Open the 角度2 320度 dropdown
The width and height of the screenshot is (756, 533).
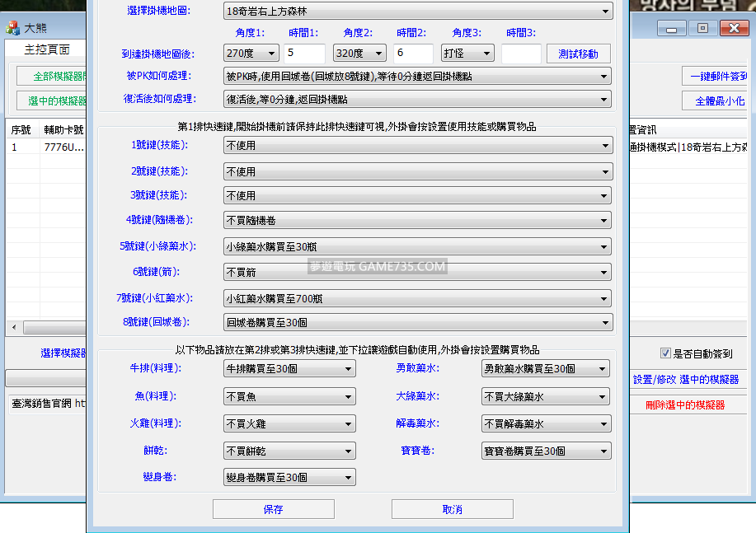pyautogui.click(x=359, y=54)
